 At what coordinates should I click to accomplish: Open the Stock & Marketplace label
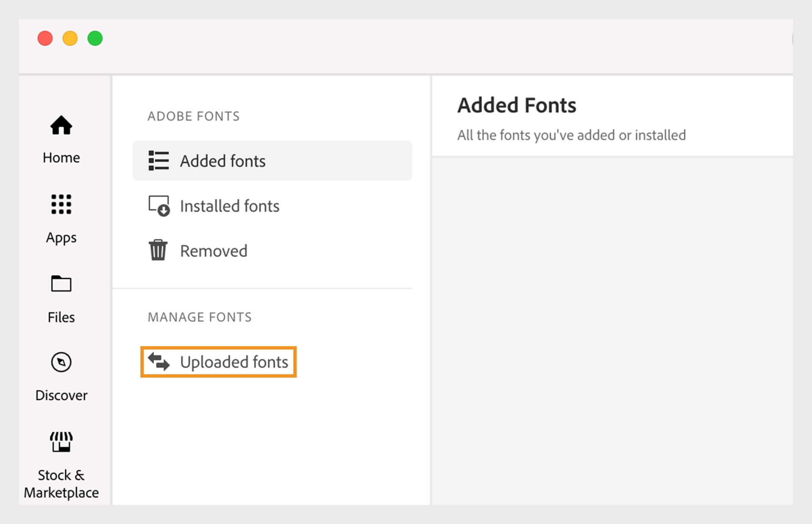coord(61,484)
